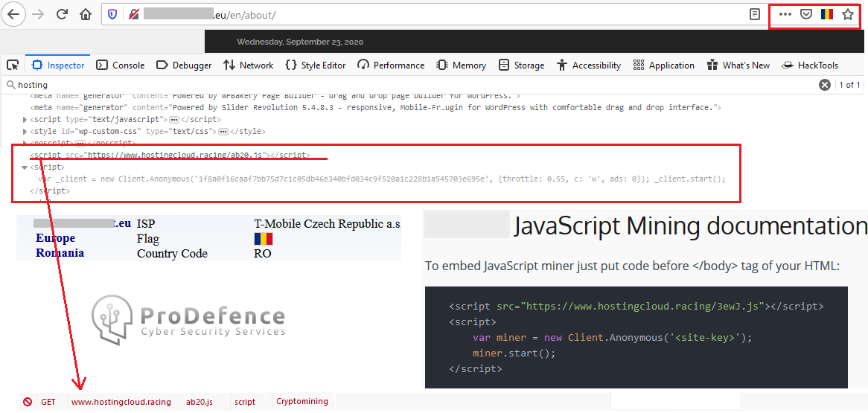Activate the element picker tool in devtools

(13, 65)
